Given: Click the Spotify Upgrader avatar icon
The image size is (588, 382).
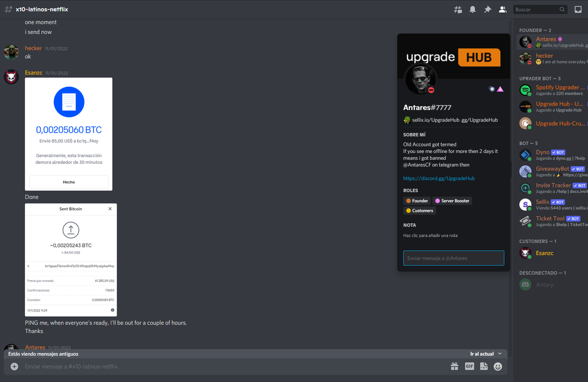Looking at the screenshot, I should (x=525, y=90).
